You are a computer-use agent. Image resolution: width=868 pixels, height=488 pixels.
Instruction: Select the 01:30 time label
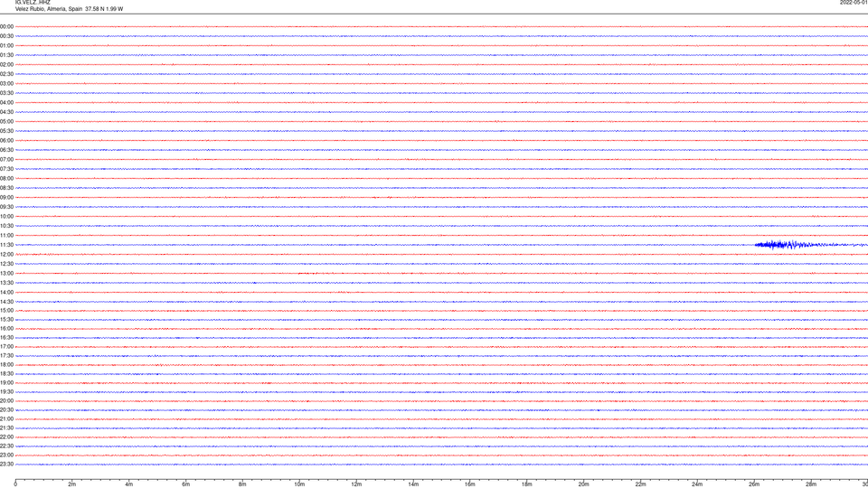6,55
